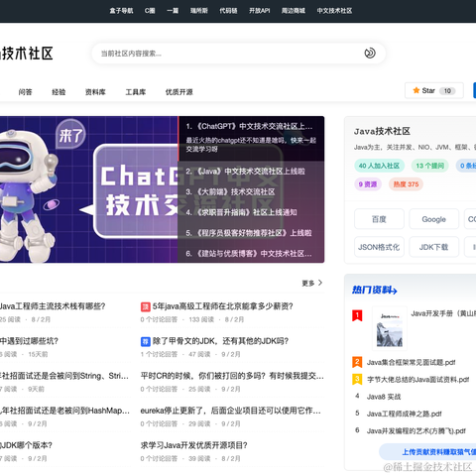
Task: Open the post Java工程师主流技术栈有哪些
Action: (53, 306)
